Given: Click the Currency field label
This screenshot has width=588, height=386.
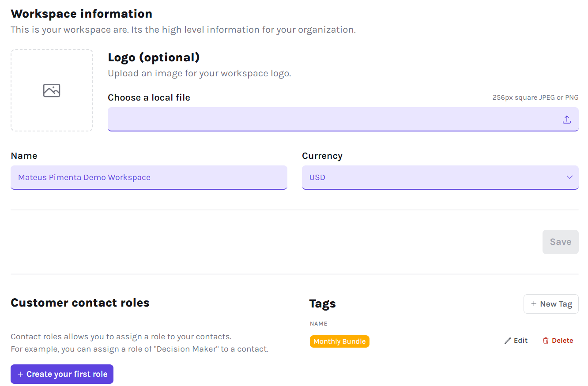Looking at the screenshot, I should tap(322, 156).
